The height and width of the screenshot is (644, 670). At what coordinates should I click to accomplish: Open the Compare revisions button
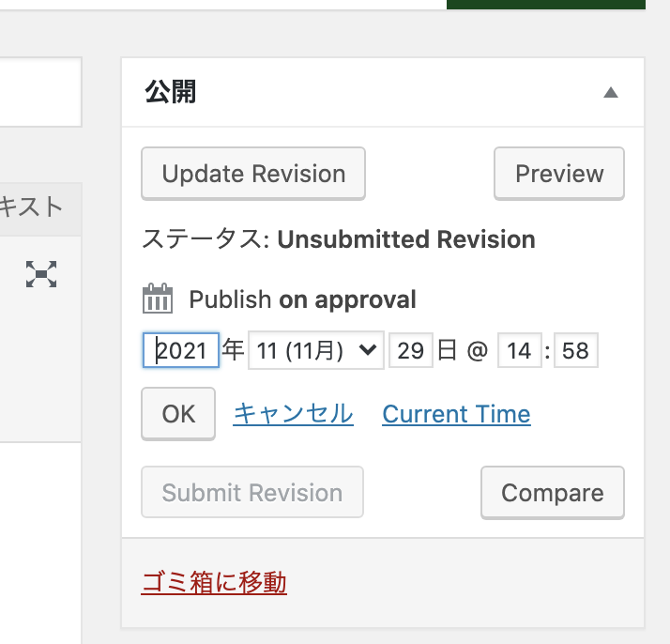pos(553,492)
